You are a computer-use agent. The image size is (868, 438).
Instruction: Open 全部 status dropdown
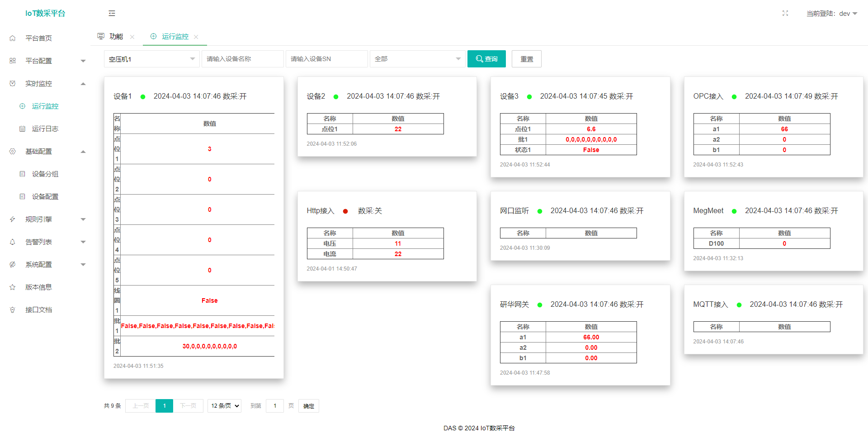pos(417,59)
